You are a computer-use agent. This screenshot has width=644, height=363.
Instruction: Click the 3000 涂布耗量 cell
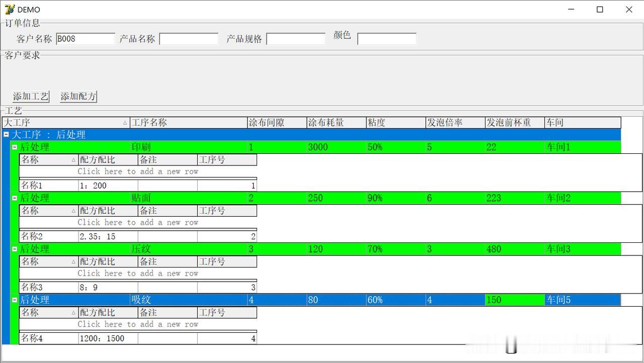coord(337,147)
